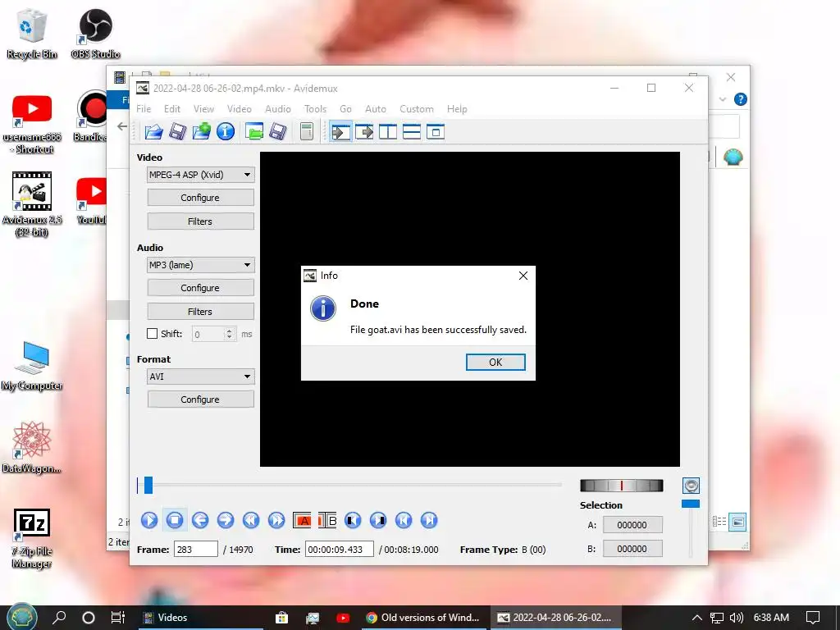Screen dimensions: 840x630
Task: Open the Help menu
Action: point(457,109)
